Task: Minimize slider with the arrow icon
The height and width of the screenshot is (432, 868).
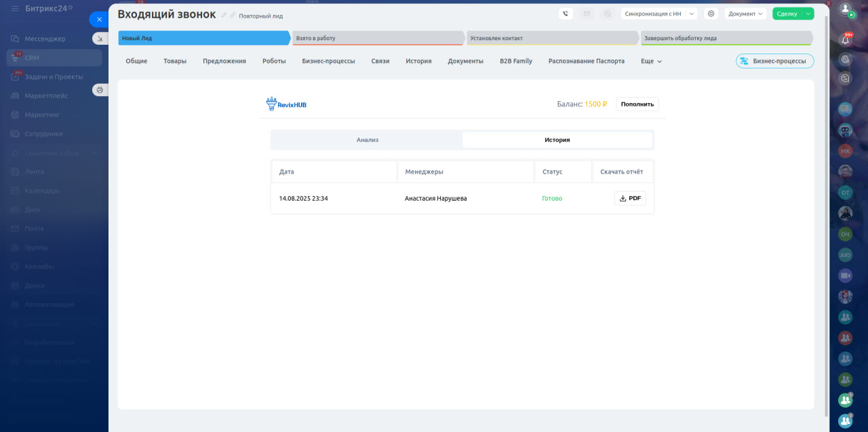Action: click(100, 39)
